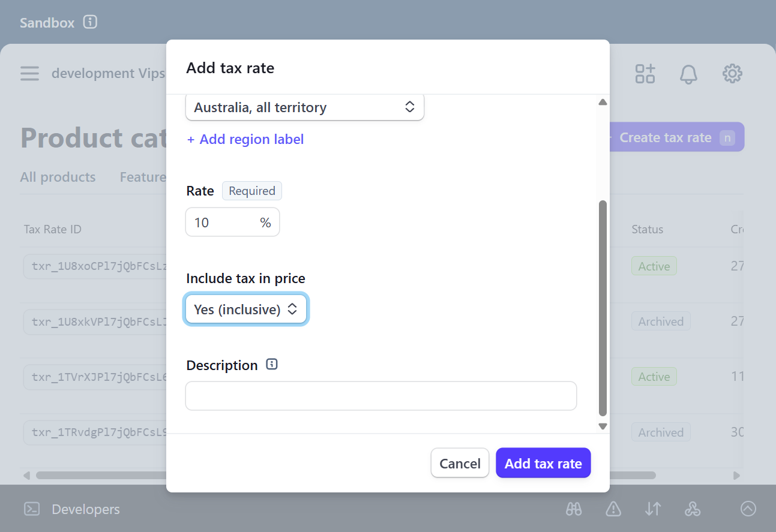Open the hamburger navigation menu
The width and height of the screenshot is (776, 532).
(29, 74)
